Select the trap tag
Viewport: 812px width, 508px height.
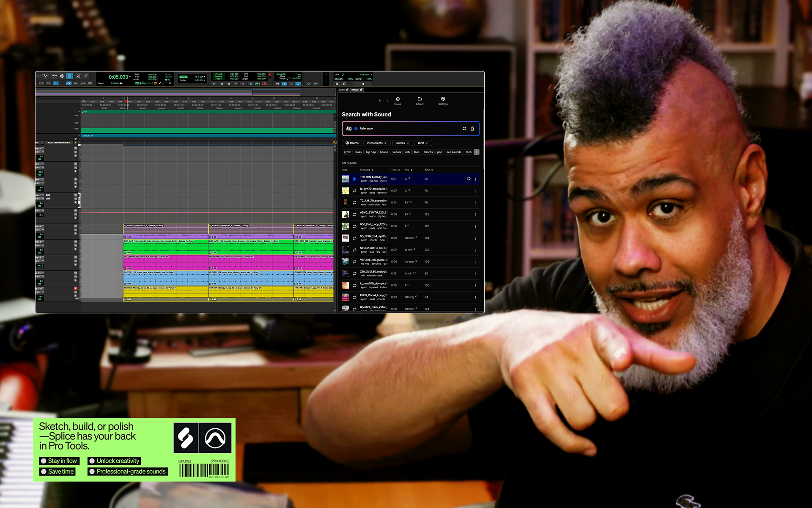417,152
